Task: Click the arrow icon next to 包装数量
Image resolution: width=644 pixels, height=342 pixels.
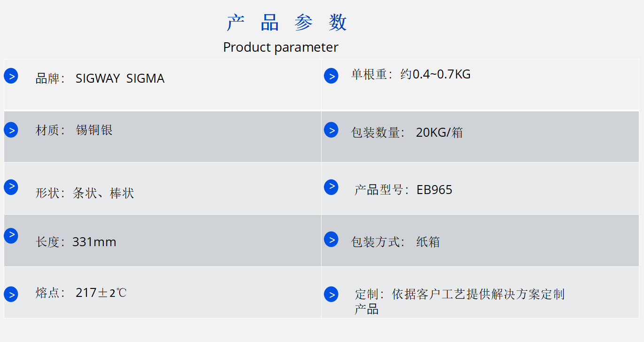Action: (x=331, y=130)
